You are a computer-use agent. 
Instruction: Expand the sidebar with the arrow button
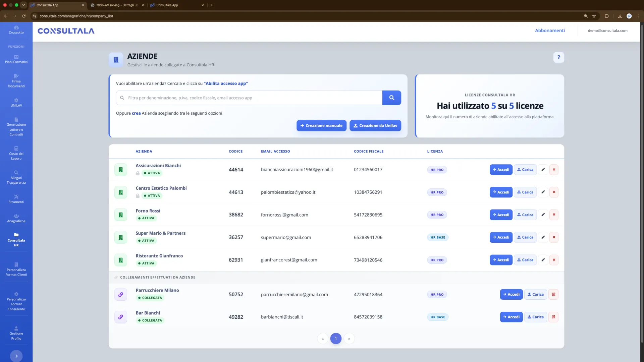coord(16,356)
